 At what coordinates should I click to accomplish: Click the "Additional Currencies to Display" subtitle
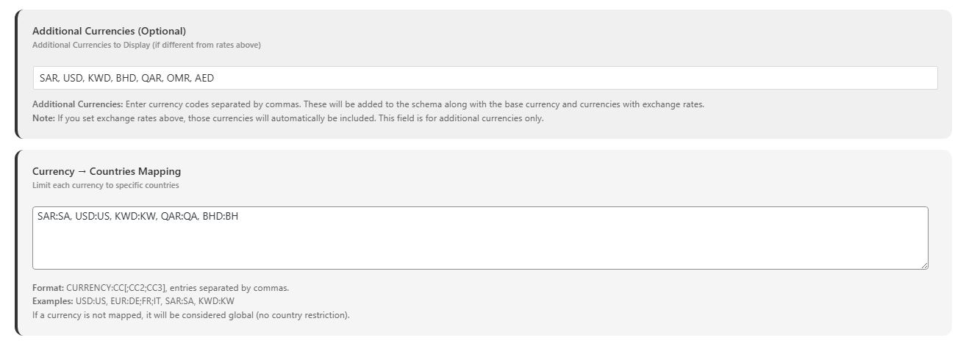pyautogui.click(x=146, y=45)
